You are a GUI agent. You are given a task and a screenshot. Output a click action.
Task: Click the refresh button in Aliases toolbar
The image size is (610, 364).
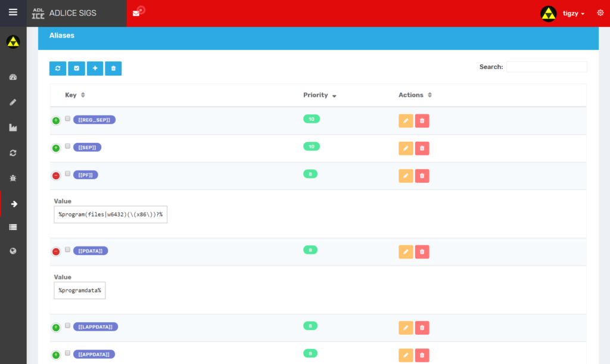[58, 69]
